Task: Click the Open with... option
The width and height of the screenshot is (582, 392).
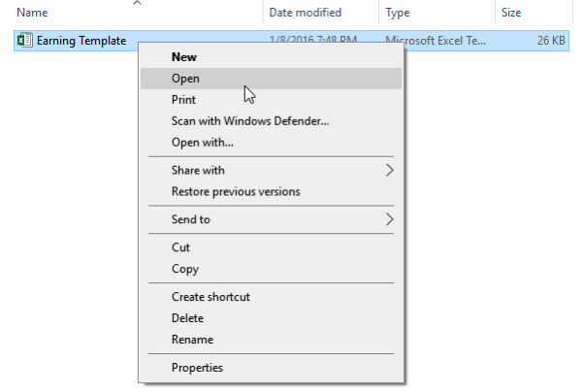Action: coord(202,143)
